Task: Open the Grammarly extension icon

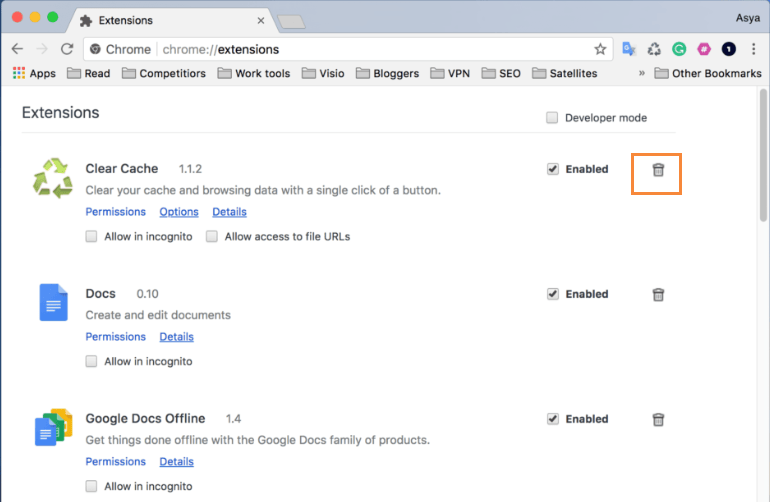Action: [x=679, y=49]
